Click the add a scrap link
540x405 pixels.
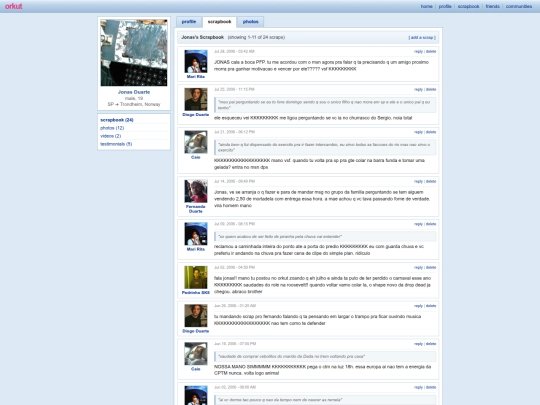pos(422,37)
